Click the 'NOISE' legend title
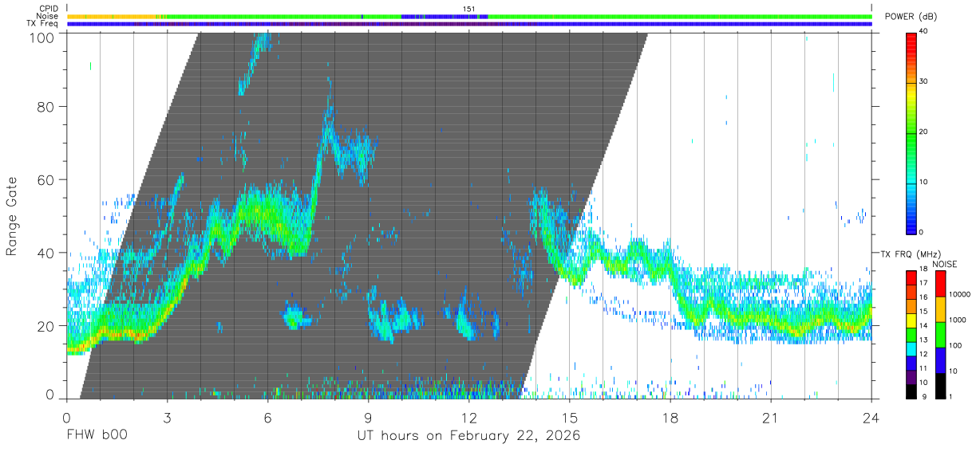Screen dimensions: 980x452 944,264
